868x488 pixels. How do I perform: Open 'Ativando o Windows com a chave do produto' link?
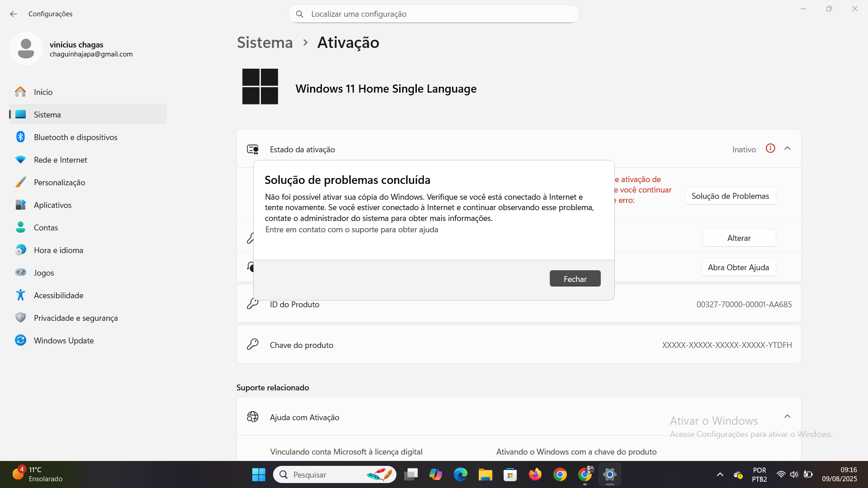click(x=576, y=452)
